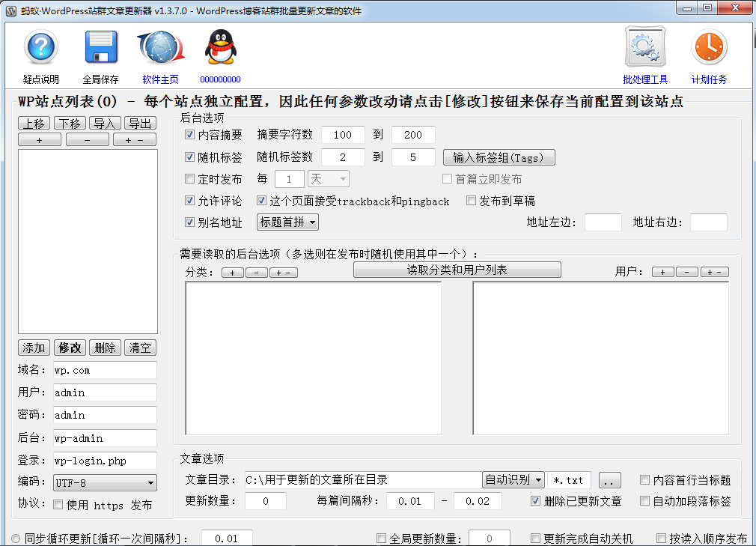
Task: Click the 导出 button
Action: (140, 124)
